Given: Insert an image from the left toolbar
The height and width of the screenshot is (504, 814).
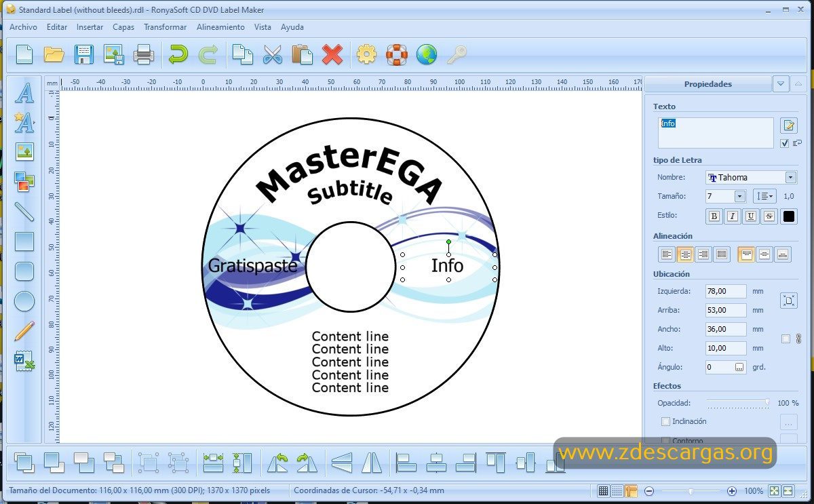Looking at the screenshot, I should [24, 151].
